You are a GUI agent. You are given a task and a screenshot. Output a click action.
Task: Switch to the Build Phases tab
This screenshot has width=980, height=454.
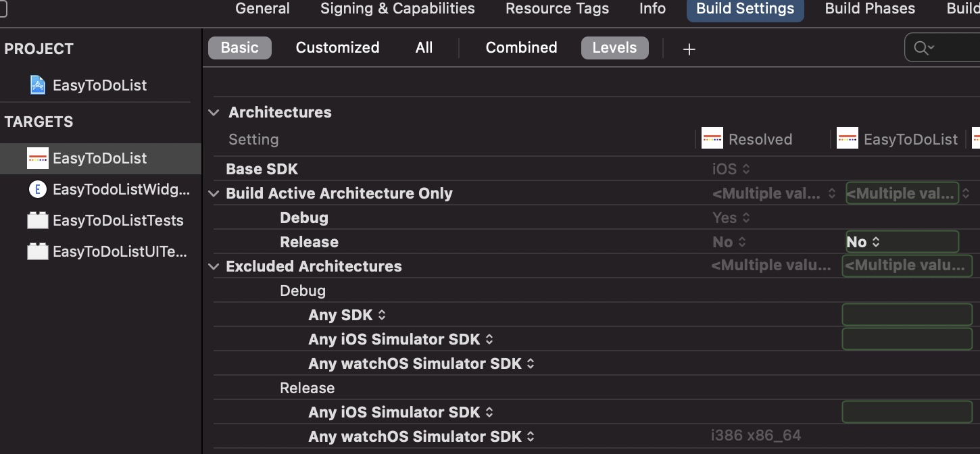tap(870, 9)
